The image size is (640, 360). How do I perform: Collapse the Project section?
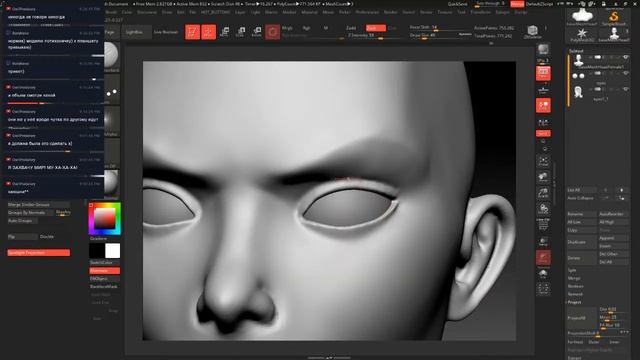[574, 302]
